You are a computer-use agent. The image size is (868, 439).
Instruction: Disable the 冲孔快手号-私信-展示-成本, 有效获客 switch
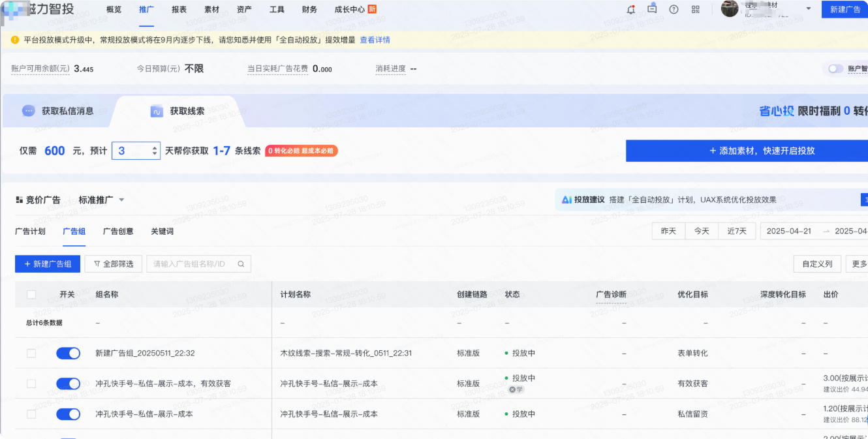[x=68, y=384]
